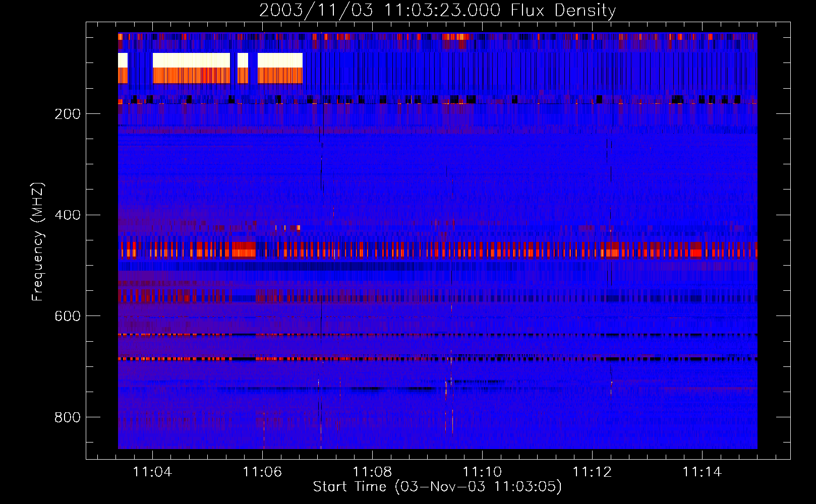Click the 11:04 time tick label
The image size is (816, 504).
pyautogui.click(x=152, y=472)
